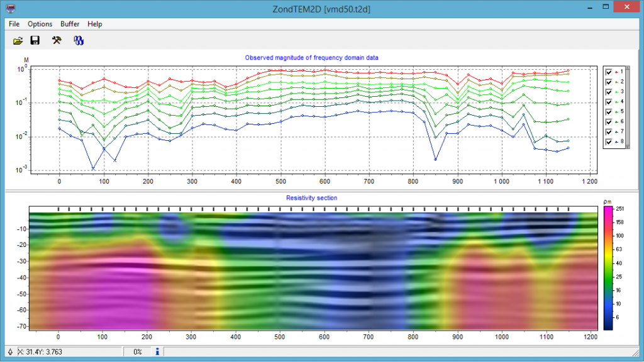644x362 pixels.
Task: Run inversion with the blue waveform icon
Action: click(79, 41)
